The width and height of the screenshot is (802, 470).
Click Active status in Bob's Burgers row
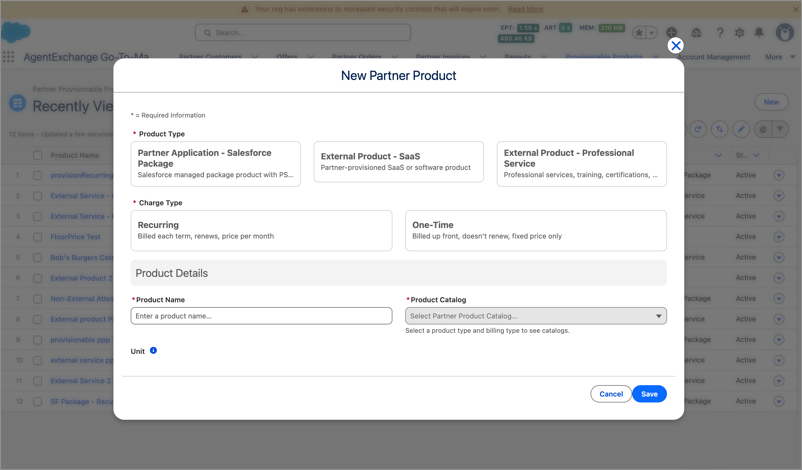746,257
